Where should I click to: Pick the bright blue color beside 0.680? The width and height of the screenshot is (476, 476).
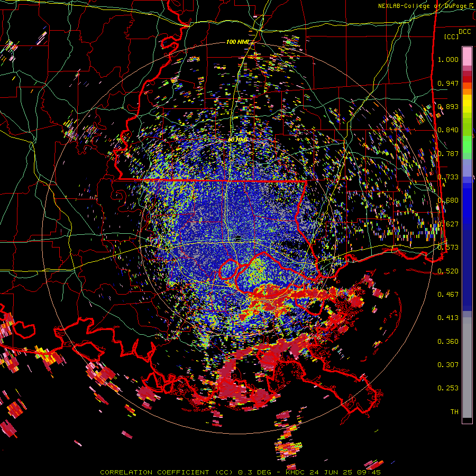point(467,202)
